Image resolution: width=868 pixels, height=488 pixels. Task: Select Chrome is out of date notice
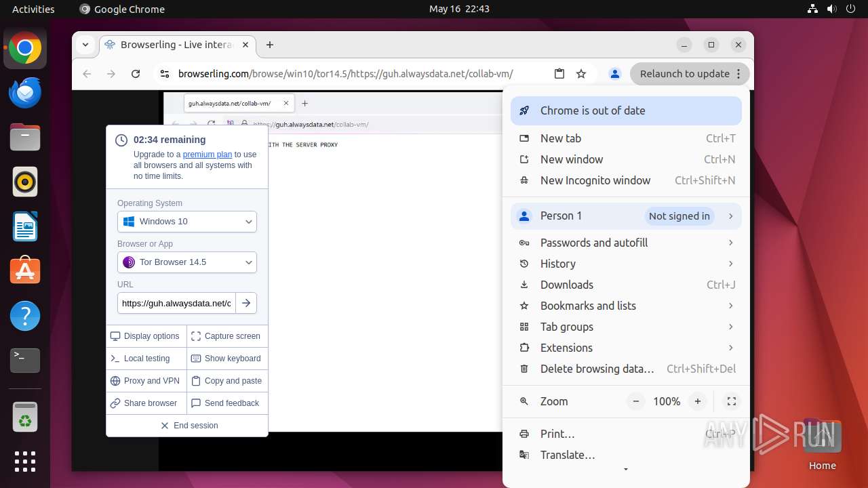pyautogui.click(x=626, y=110)
